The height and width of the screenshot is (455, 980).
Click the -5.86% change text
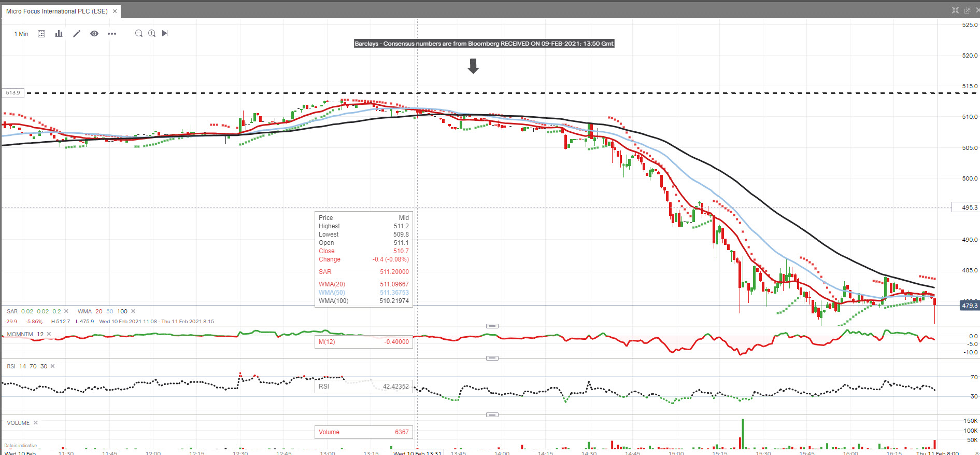tap(34, 322)
